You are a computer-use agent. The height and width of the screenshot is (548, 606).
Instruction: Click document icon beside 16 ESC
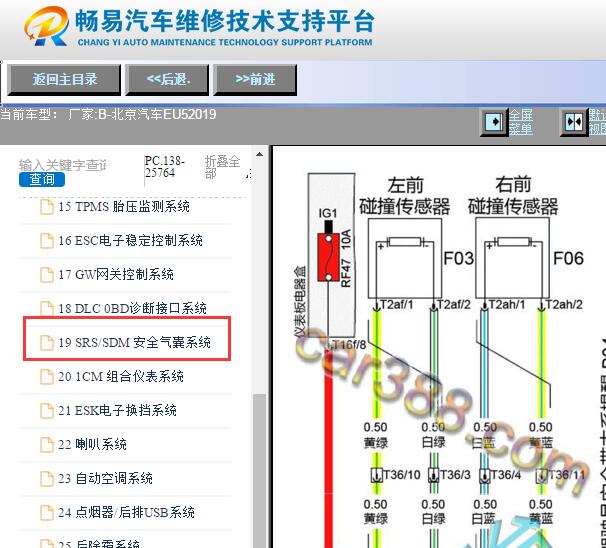47,241
